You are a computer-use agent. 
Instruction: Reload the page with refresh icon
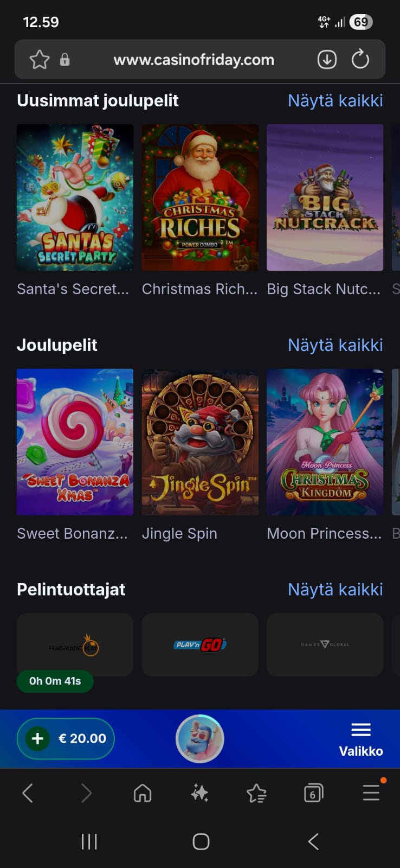tap(360, 60)
